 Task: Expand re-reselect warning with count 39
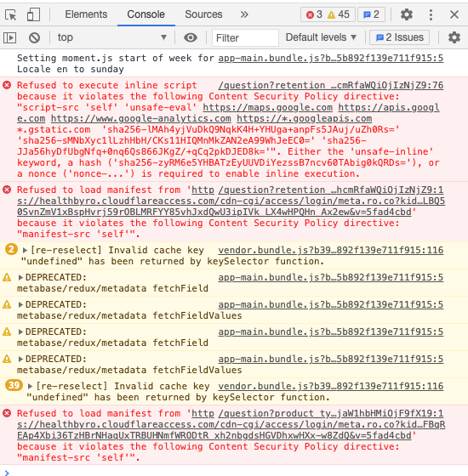point(30,387)
